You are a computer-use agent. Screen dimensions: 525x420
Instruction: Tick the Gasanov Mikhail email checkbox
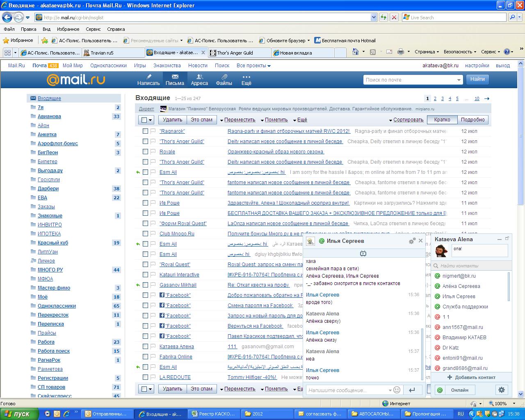pos(145,285)
